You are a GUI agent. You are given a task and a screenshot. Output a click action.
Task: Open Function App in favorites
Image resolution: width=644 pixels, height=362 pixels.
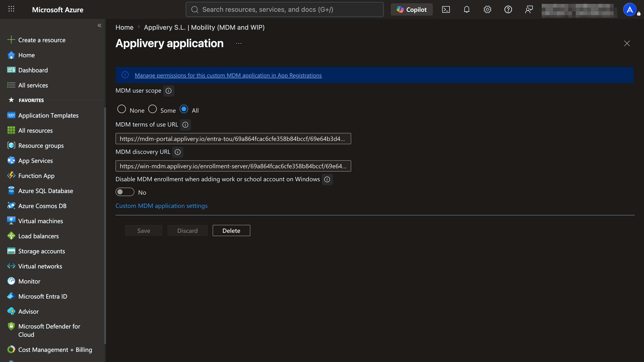(x=31, y=176)
